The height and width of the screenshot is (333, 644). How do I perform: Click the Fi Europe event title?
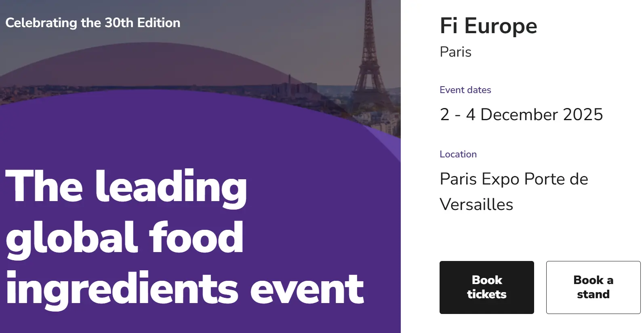tap(488, 26)
